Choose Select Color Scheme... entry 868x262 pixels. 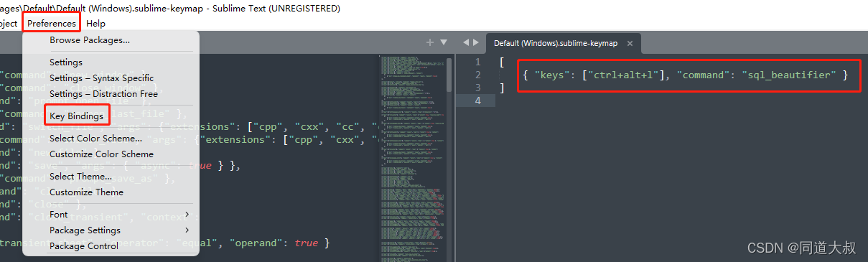95,139
